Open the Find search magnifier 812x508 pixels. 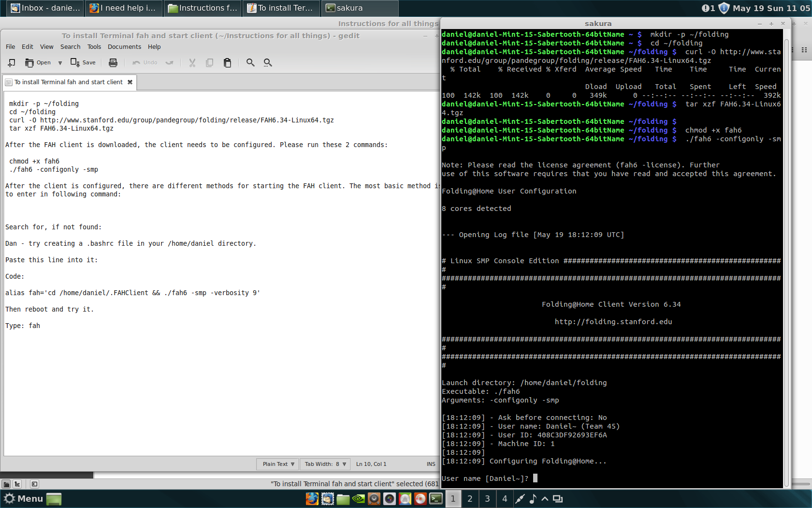click(250, 62)
